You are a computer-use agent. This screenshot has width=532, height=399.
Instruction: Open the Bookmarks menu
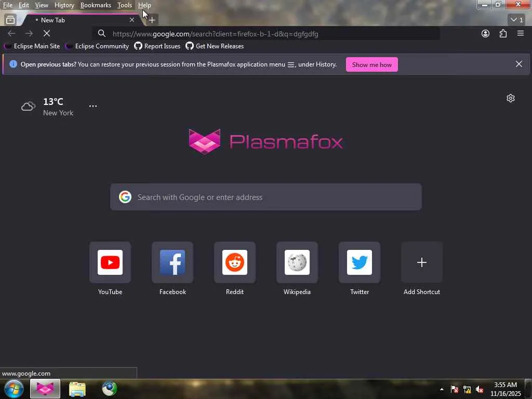point(96,5)
